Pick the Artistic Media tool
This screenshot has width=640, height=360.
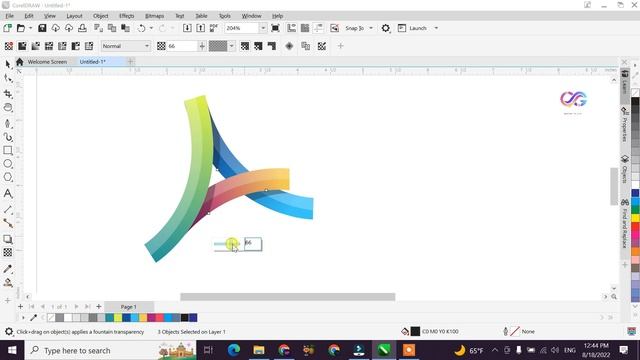pos(8,137)
